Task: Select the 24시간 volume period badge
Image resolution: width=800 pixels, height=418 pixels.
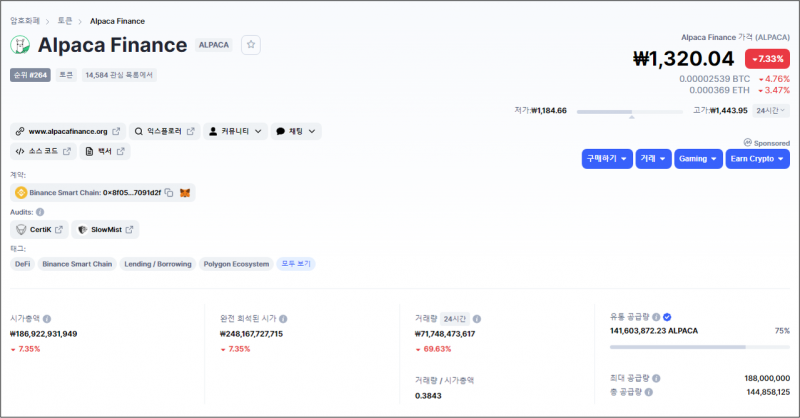Action: [455, 319]
